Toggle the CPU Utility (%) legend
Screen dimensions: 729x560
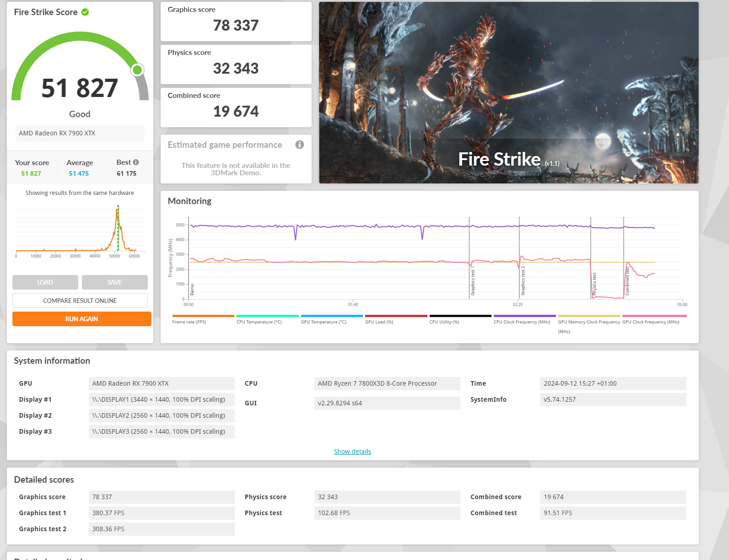click(460, 319)
